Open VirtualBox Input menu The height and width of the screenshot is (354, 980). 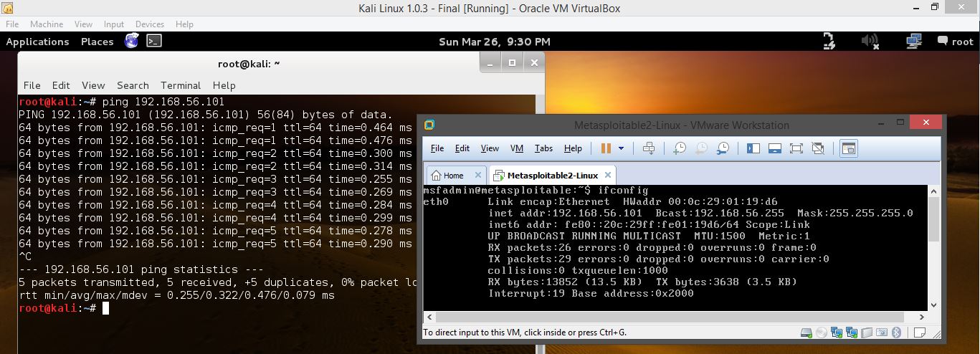[114, 24]
